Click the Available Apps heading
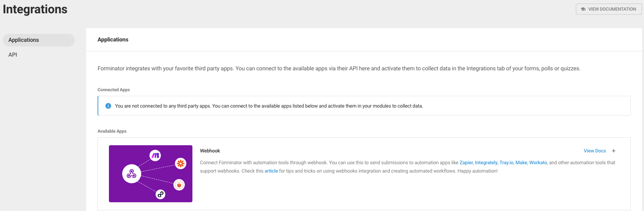 tap(112, 131)
